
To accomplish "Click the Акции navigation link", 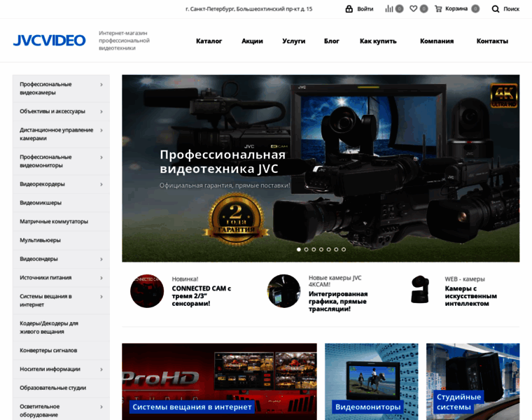I will coord(252,41).
